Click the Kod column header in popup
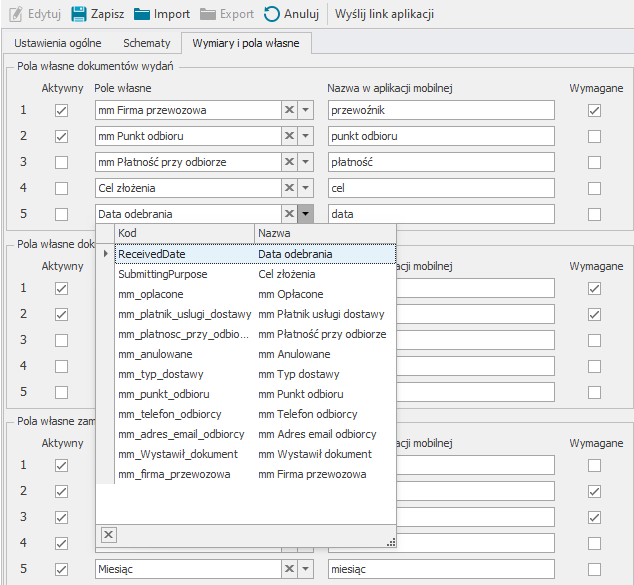The height and width of the screenshot is (585, 634). [x=180, y=233]
